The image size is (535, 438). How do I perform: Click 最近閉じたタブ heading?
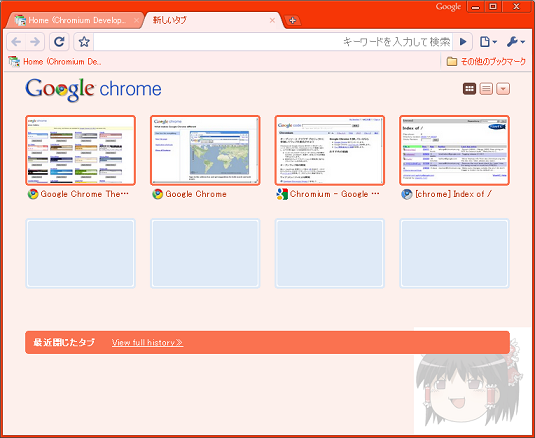(x=64, y=342)
